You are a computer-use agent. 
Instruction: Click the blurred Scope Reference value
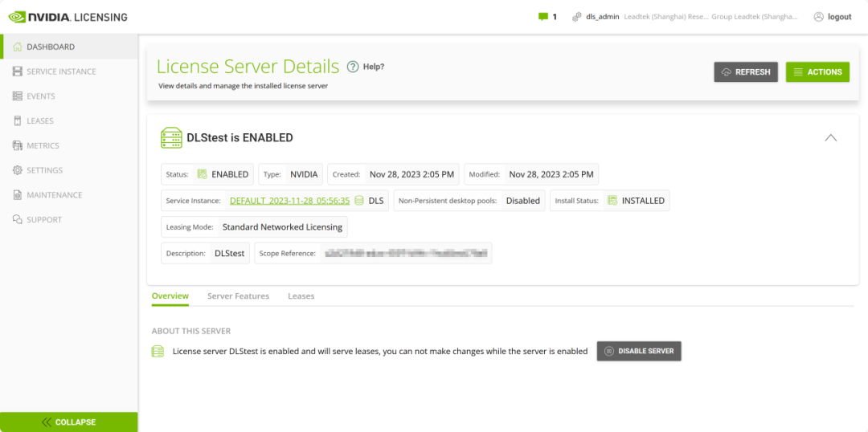tap(407, 253)
